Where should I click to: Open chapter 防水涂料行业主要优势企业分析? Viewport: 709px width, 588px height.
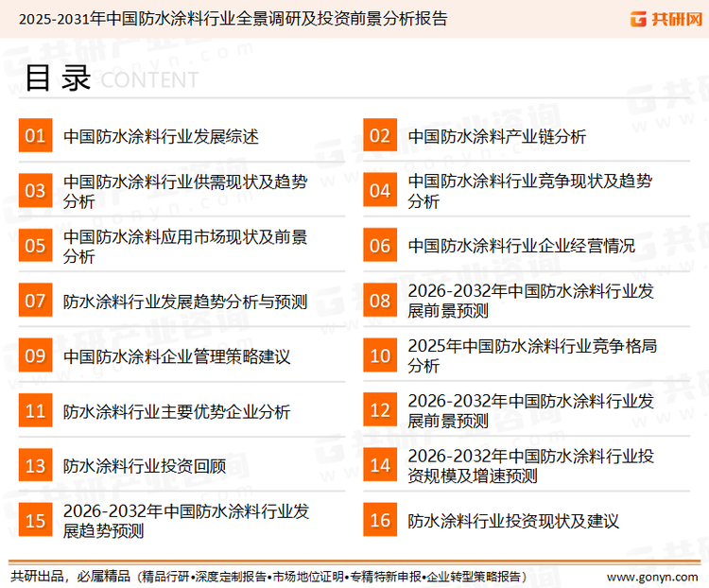click(x=177, y=411)
